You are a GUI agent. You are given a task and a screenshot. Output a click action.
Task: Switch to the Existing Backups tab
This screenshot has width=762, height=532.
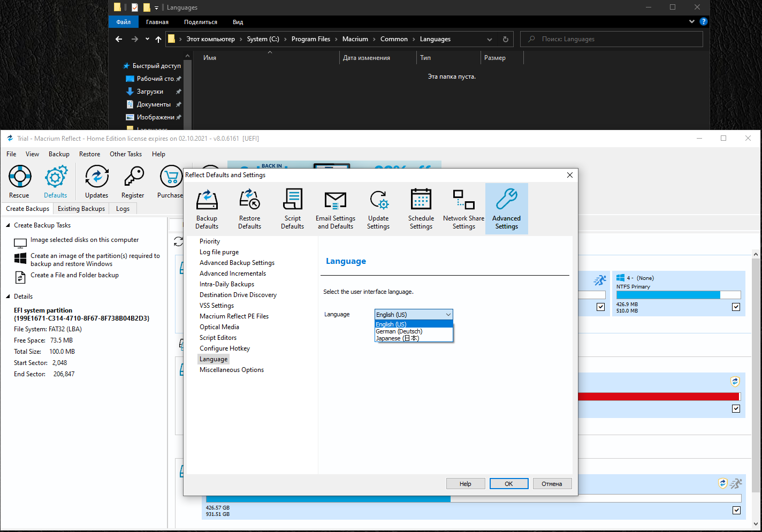pyautogui.click(x=81, y=209)
